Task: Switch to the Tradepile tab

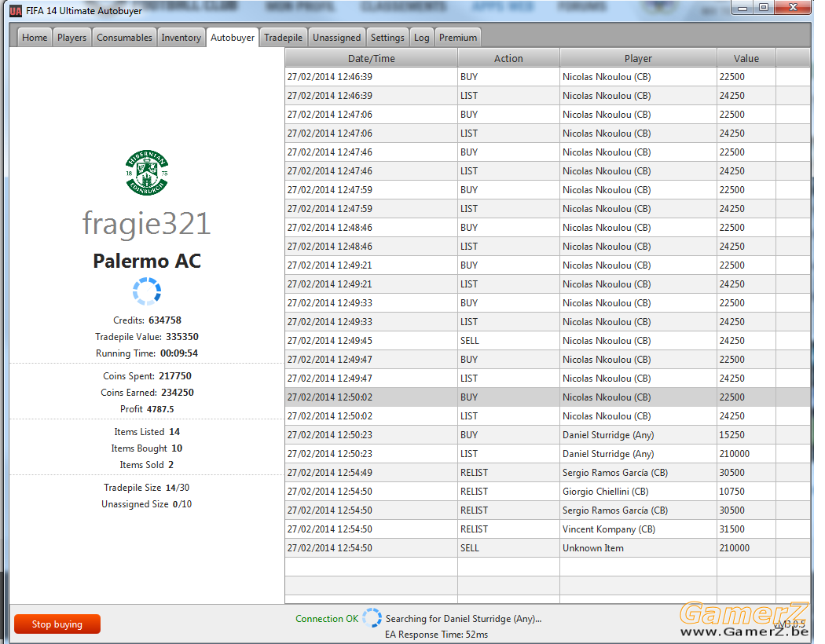Action: (283, 38)
